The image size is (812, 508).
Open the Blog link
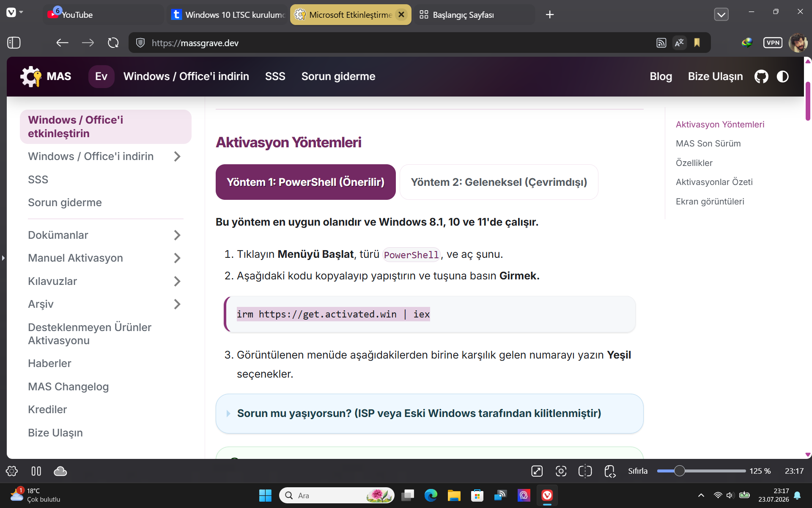[x=661, y=77]
